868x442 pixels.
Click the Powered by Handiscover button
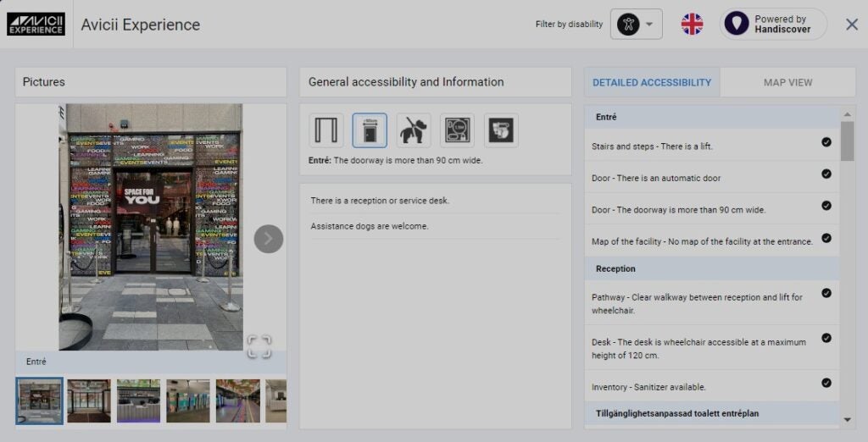click(773, 24)
